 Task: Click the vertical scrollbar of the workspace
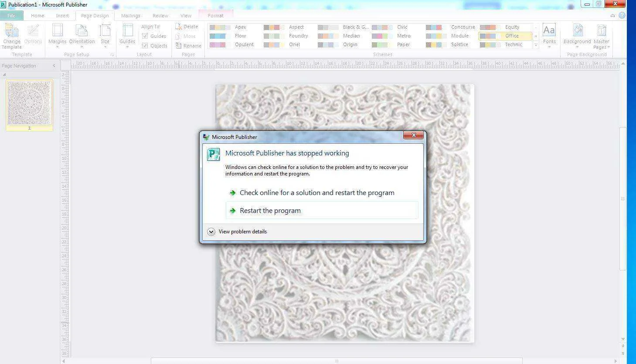coord(623,199)
